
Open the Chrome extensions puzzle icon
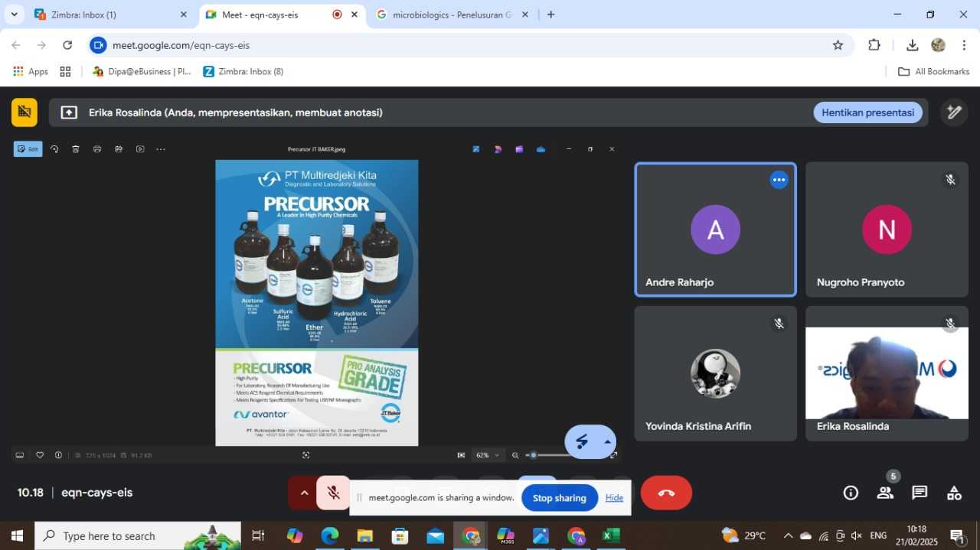coord(874,45)
